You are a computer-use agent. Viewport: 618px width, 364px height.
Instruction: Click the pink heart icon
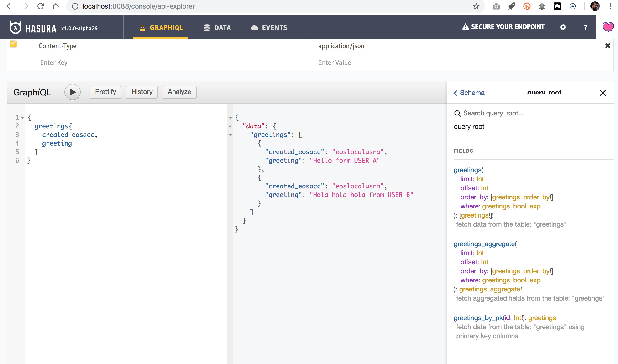[x=608, y=27]
